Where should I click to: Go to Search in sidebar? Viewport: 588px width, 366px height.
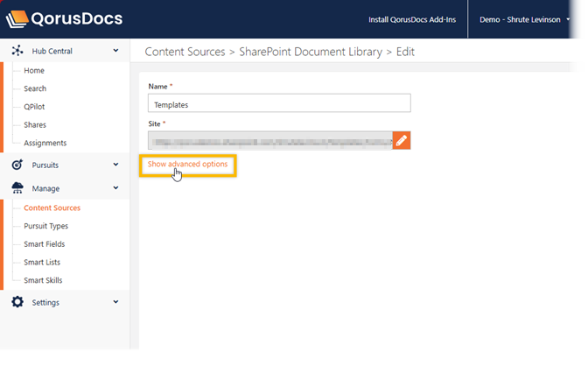[x=36, y=88]
